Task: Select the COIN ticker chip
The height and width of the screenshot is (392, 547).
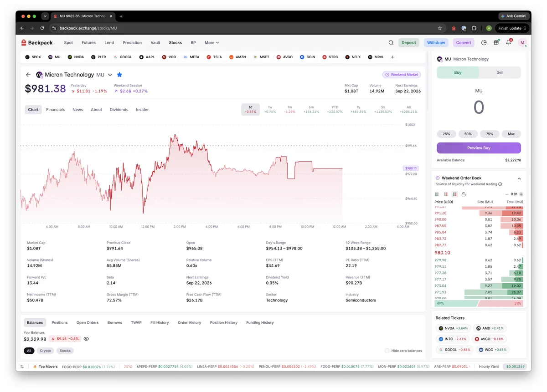Action: tap(307, 57)
